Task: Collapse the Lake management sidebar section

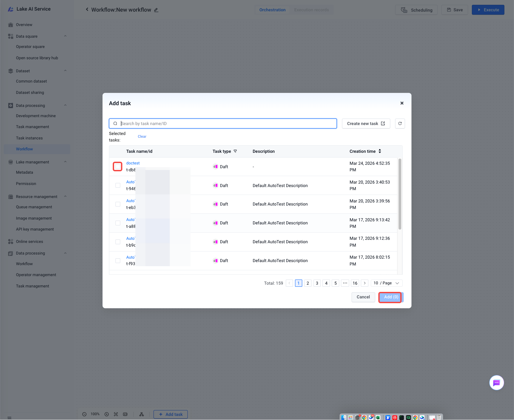Action: [65, 162]
